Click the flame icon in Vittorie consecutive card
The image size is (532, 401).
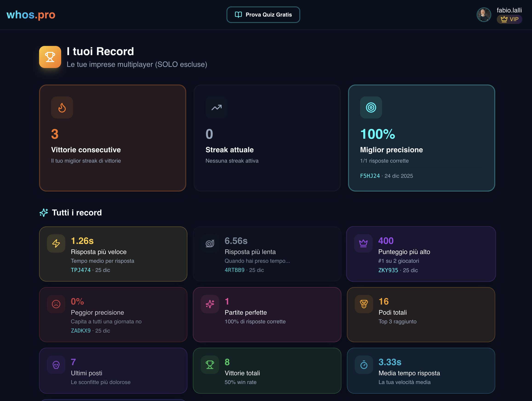[x=62, y=107]
